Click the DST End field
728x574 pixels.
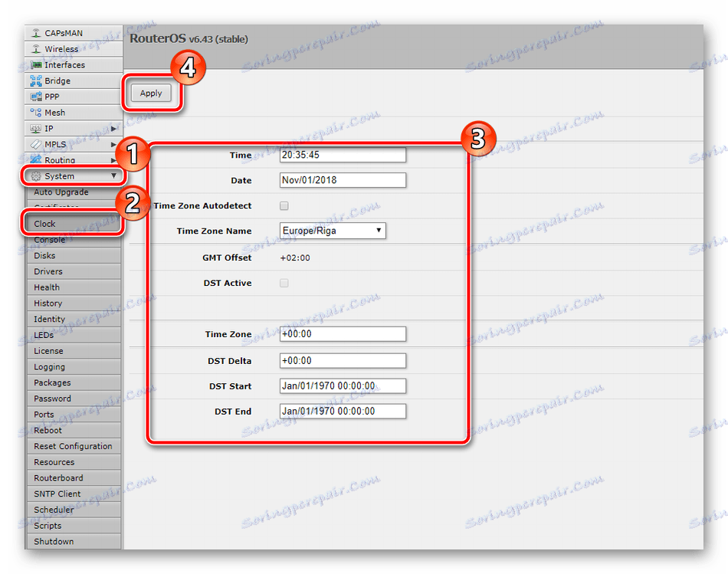point(343,411)
